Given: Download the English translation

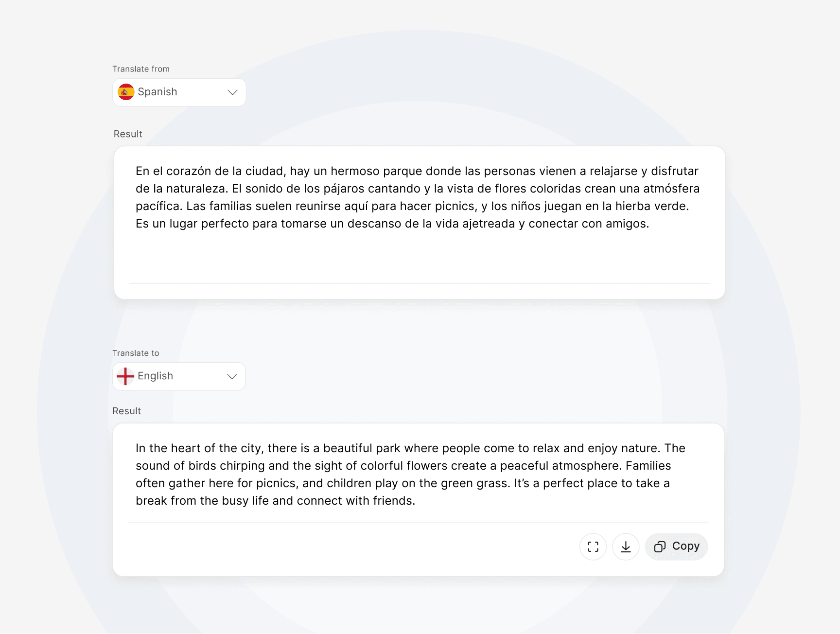Looking at the screenshot, I should (x=626, y=546).
